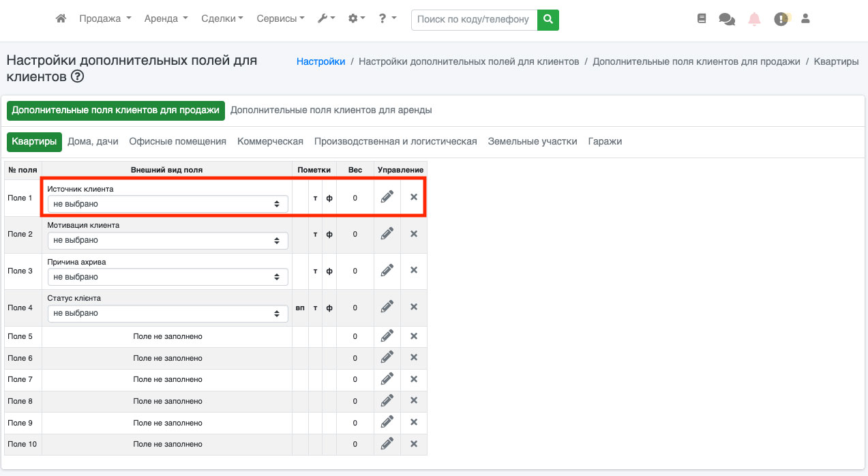Delete Поле 3 using the X icon
This screenshot has width=868, height=476.
click(413, 270)
